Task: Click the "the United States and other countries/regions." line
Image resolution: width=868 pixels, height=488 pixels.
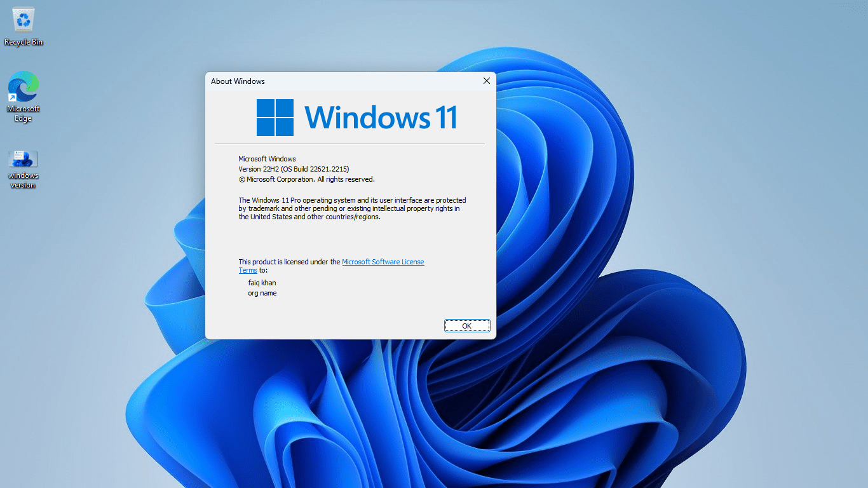Action: pos(309,217)
